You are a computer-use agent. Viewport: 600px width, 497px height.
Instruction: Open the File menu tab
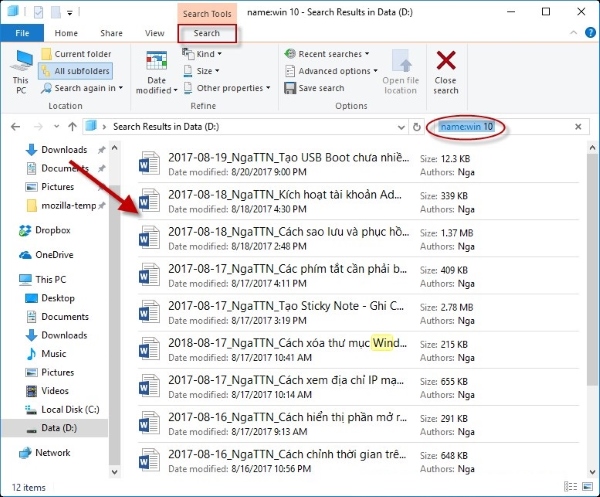click(x=22, y=33)
